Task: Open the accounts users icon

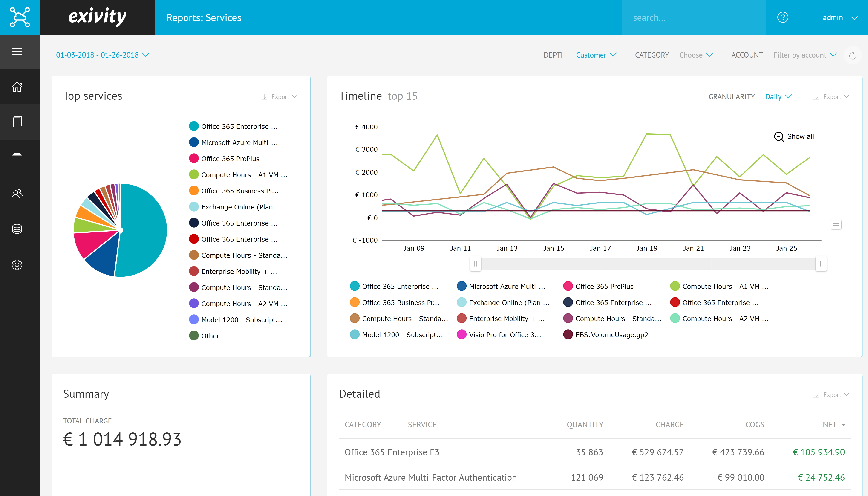Action: [x=17, y=194]
